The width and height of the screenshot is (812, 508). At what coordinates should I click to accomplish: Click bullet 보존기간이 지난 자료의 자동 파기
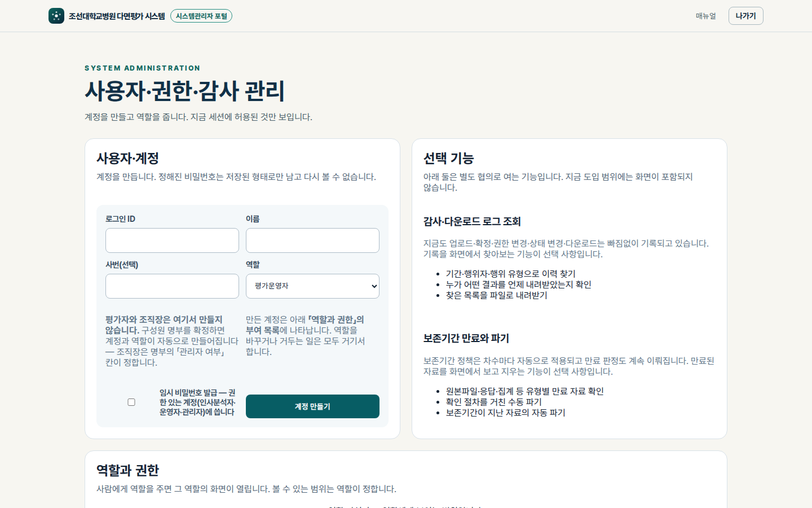tap(506, 413)
